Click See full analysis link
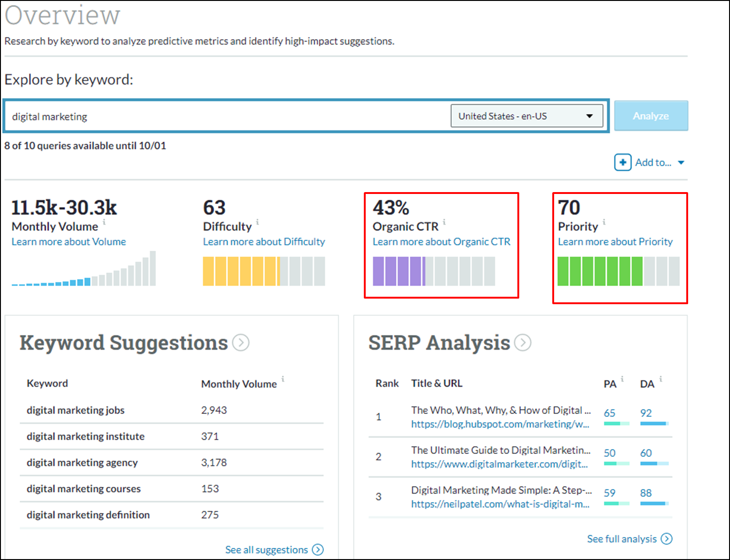This screenshot has width=730, height=560. click(x=622, y=539)
